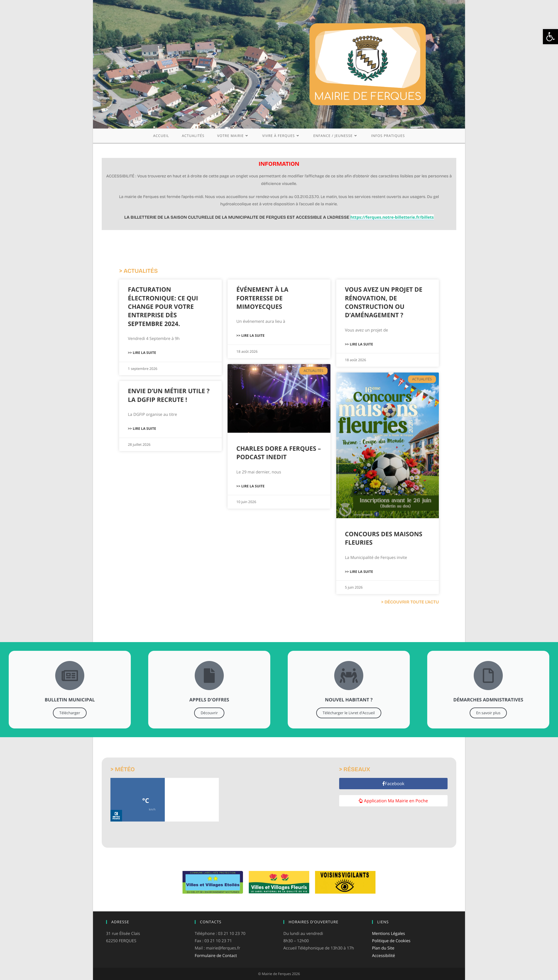Click the Bulletin Municipal newspaper icon
The height and width of the screenshot is (980, 558).
(x=70, y=675)
